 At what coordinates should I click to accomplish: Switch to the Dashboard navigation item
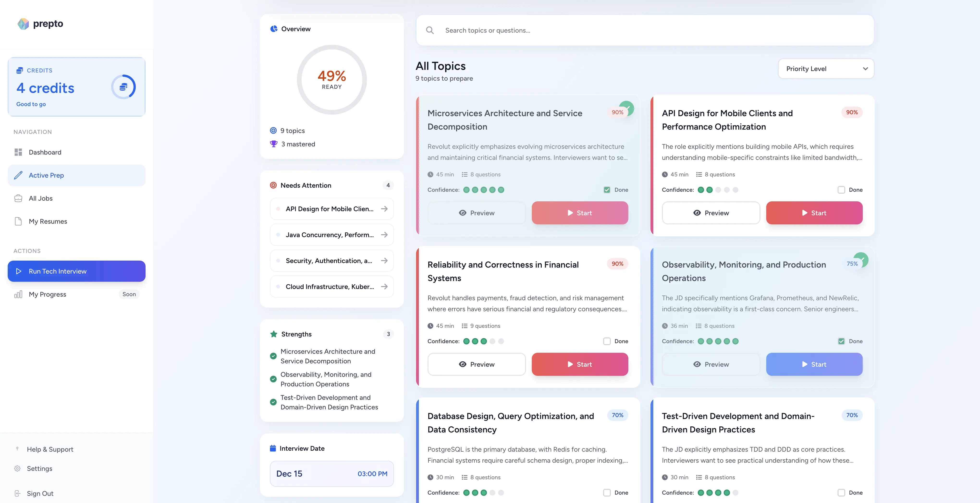(x=45, y=152)
